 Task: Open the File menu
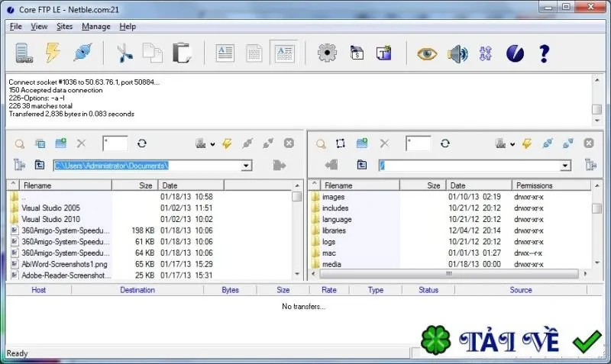click(15, 27)
